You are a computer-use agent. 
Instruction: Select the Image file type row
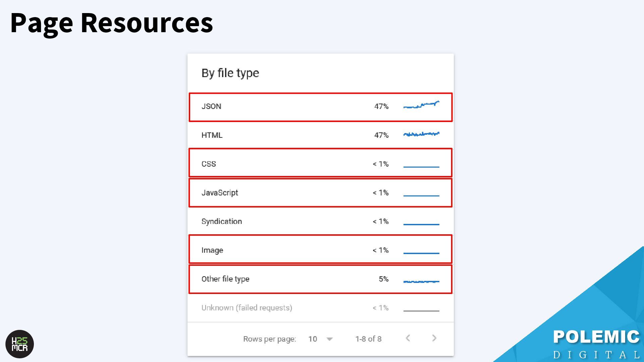pos(212,250)
